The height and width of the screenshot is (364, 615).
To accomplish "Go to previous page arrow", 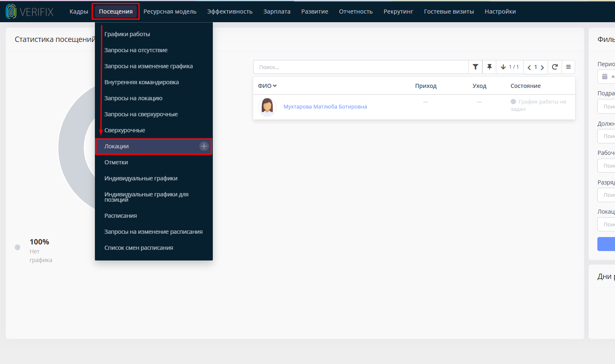I will tap(529, 67).
